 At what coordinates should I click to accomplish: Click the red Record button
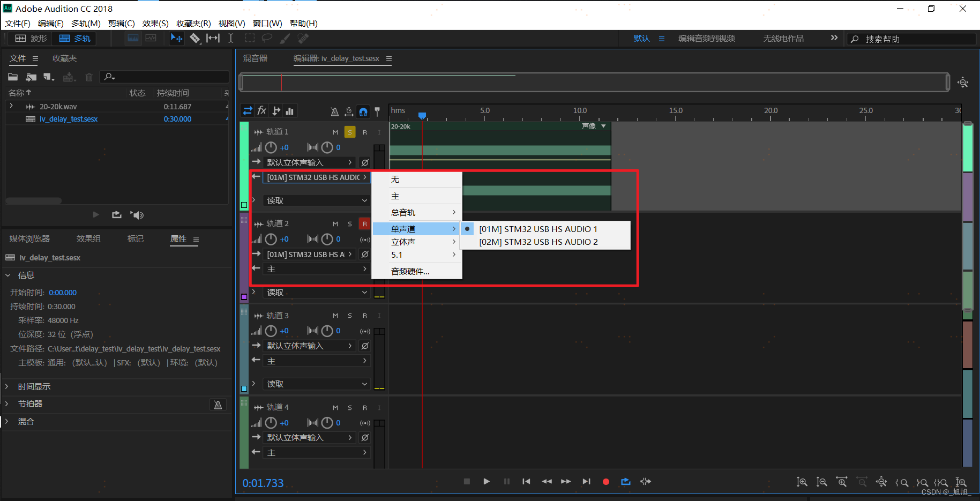tap(606, 482)
